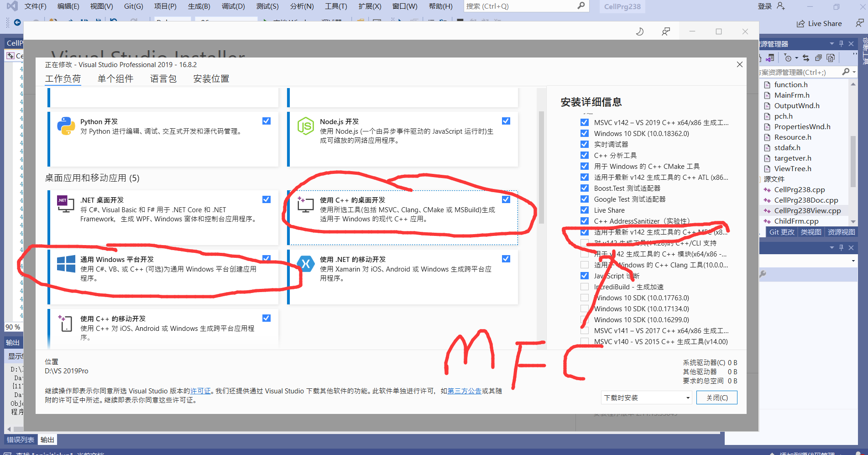Click the 关闭(C) button
The height and width of the screenshot is (455, 868).
pyautogui.click(x=717, y=397)
